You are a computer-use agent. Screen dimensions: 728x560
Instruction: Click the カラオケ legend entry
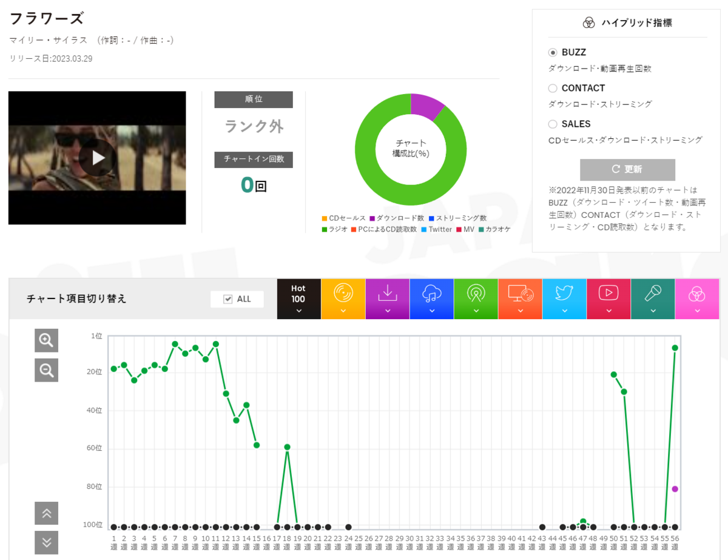pyautogui.click(x=494, y=229)
